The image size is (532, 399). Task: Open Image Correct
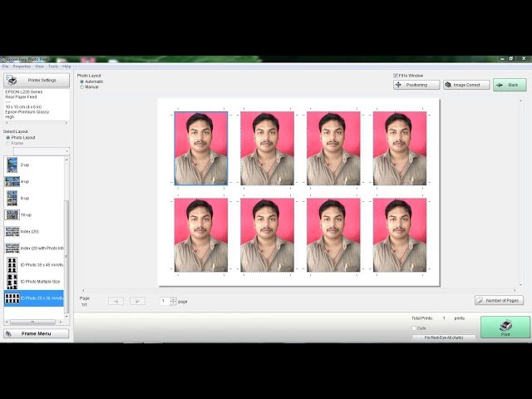[466, 85]
